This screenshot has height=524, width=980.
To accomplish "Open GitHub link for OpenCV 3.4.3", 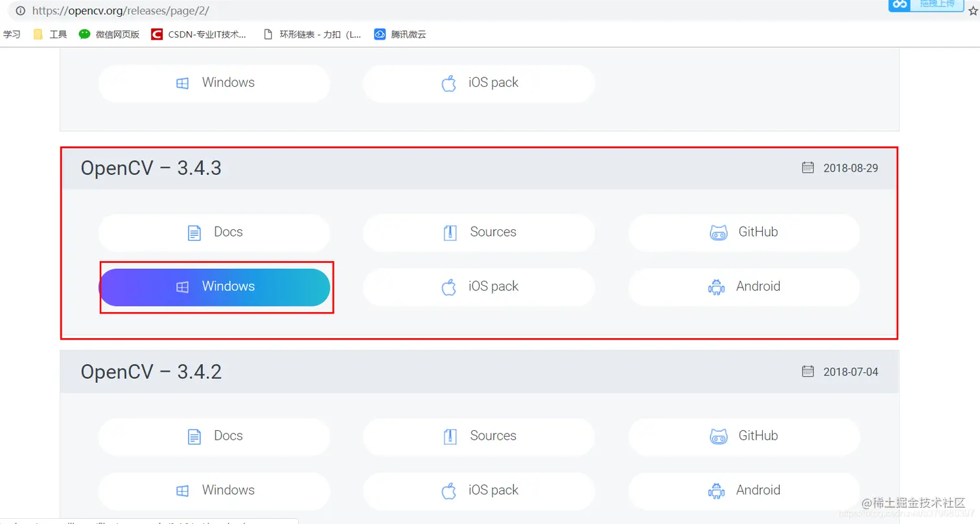I will click(744, 233).
